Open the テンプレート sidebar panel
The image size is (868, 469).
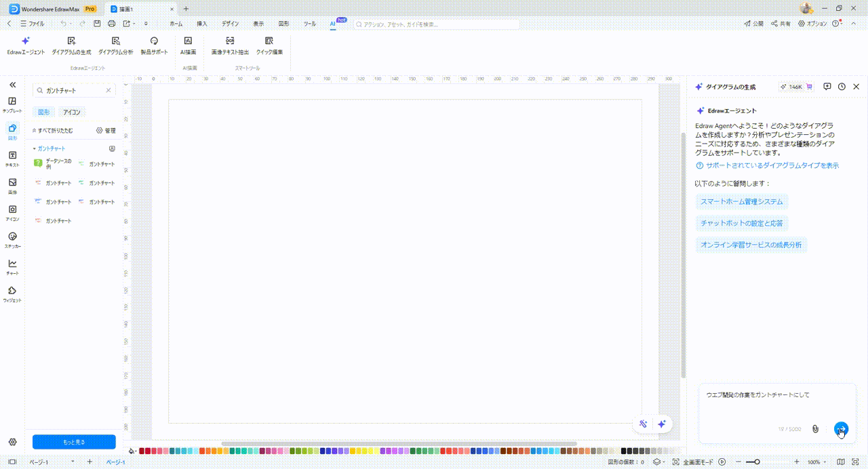[x=12, y=104]
